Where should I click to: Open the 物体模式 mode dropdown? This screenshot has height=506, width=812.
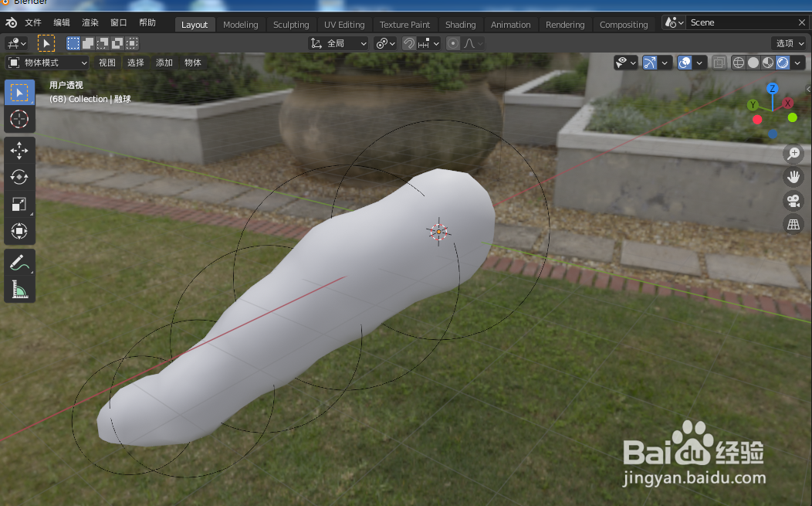coord(46,62)
